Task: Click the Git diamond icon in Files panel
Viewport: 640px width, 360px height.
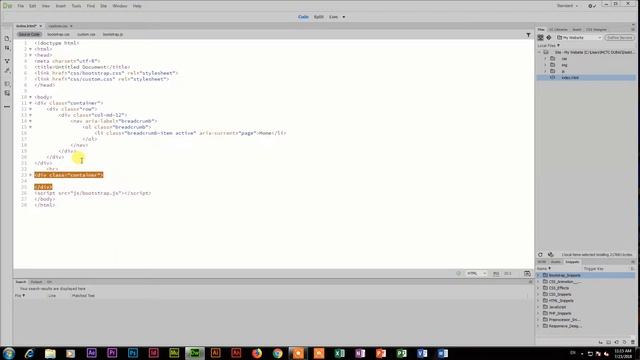Action: click(x=549, y=38)
